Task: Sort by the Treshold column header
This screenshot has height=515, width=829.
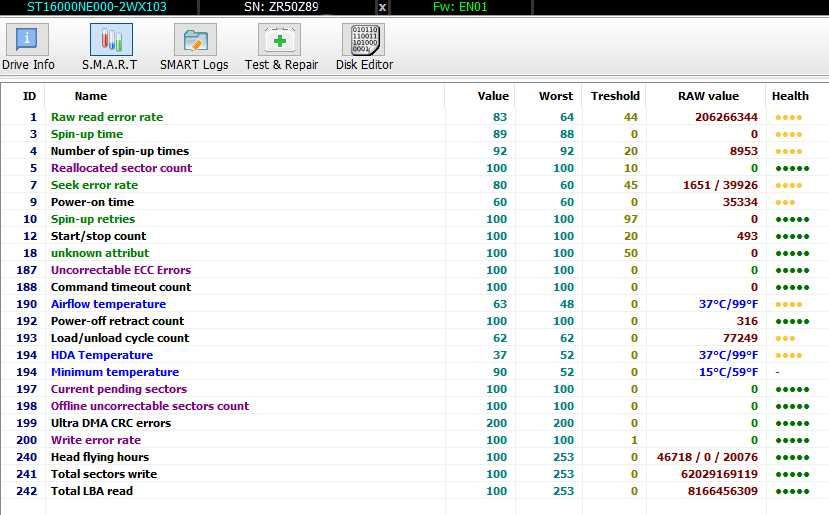Action: click(615, 96)
